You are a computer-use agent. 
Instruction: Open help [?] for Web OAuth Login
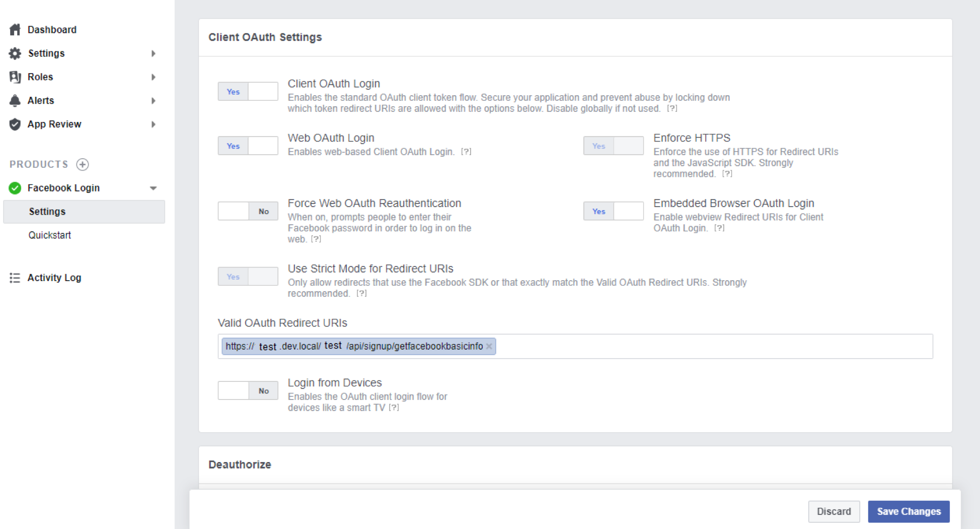pos(466,152)
